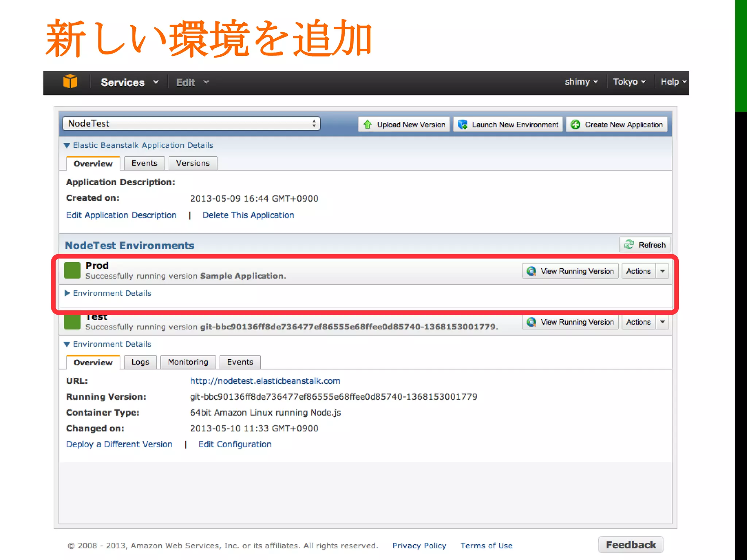Screen dimensions: 747x560
Task: Open the Monitoring tab
Action: [x=188, y=362]
